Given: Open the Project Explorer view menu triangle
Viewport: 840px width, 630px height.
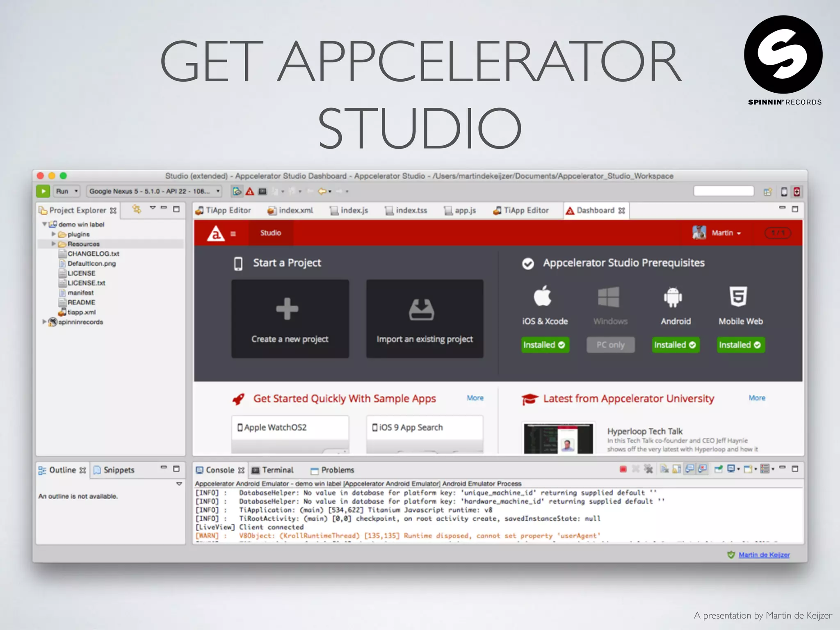Looking at the screenshot, I should 153,208.
